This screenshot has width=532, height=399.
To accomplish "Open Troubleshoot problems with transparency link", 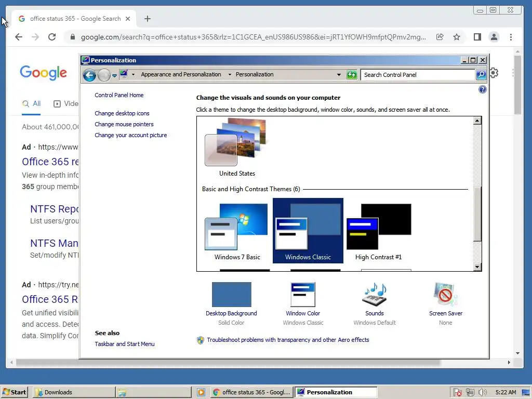I will pyautogui.click(x=288, y=340).
